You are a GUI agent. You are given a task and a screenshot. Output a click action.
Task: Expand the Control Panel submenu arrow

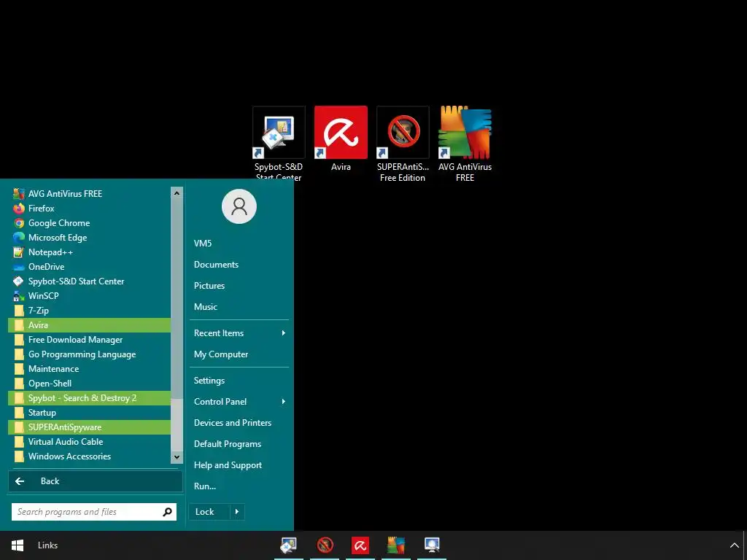[284, 402]
